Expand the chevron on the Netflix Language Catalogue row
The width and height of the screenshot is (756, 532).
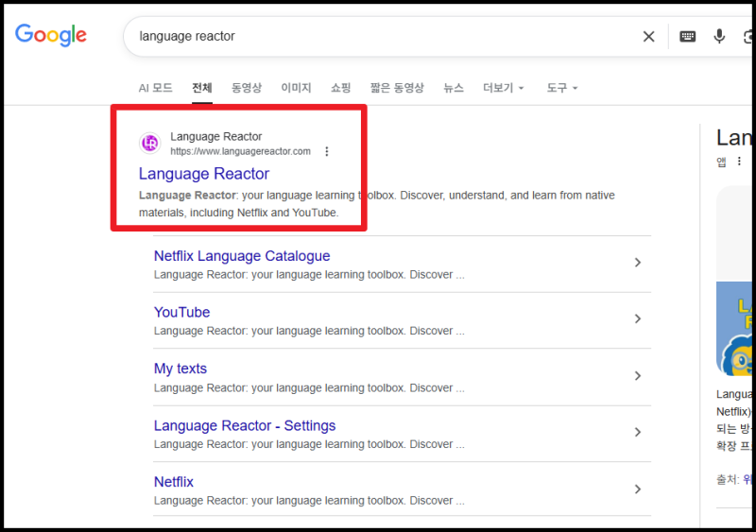637,263
